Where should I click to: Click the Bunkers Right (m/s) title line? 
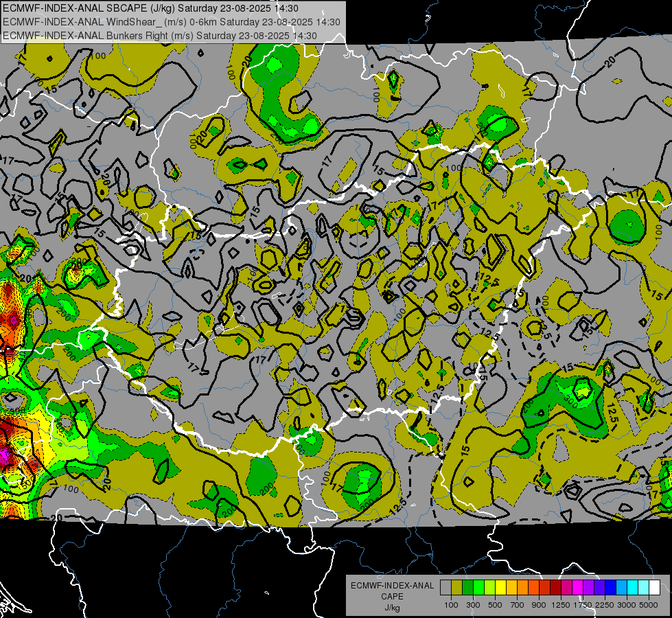click(159, 36)
